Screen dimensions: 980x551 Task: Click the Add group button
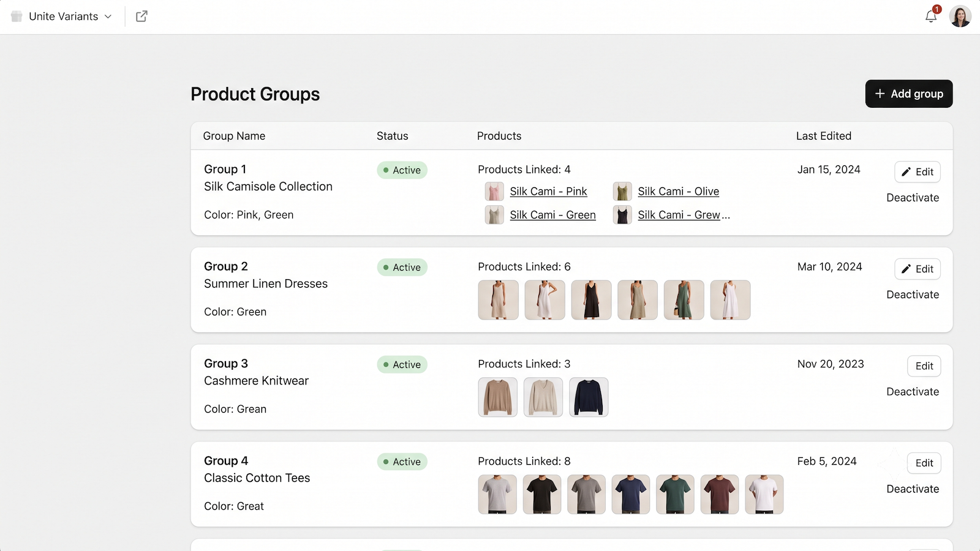(909, 94)
